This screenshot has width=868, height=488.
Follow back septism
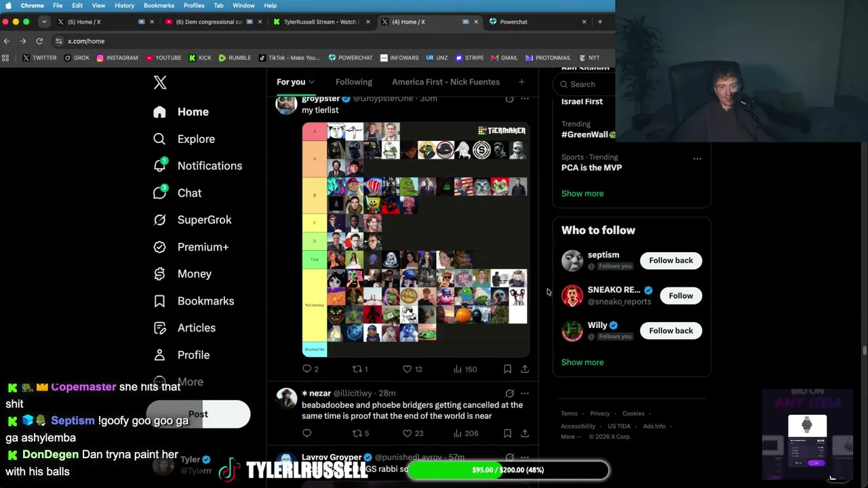(x=671, y=260)
